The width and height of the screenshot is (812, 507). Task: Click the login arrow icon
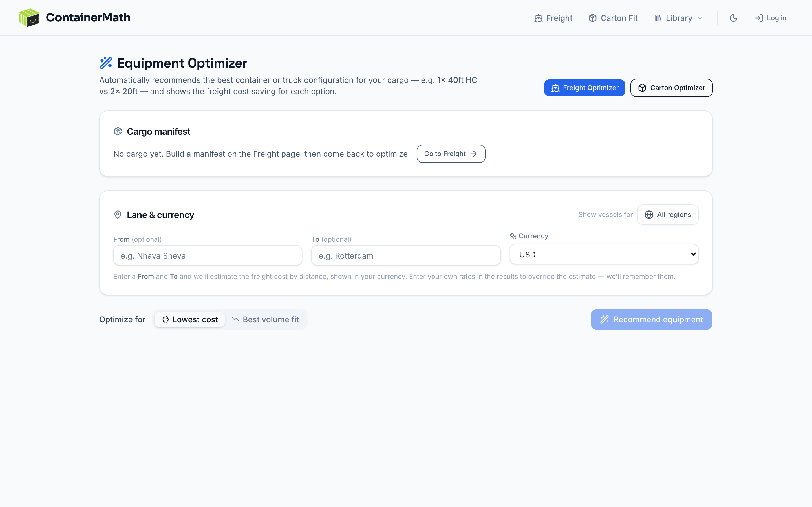click(x=759, y=18)
